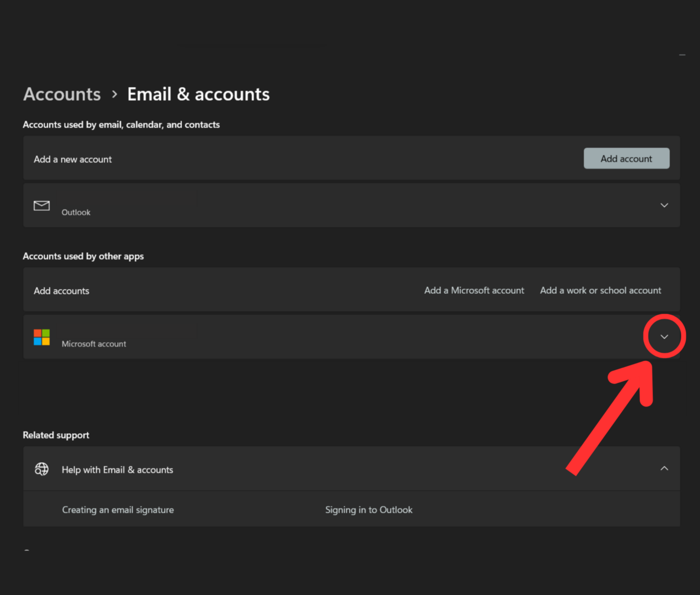
Task: Click the Add accounts row heading
Action: pos(61,290)
